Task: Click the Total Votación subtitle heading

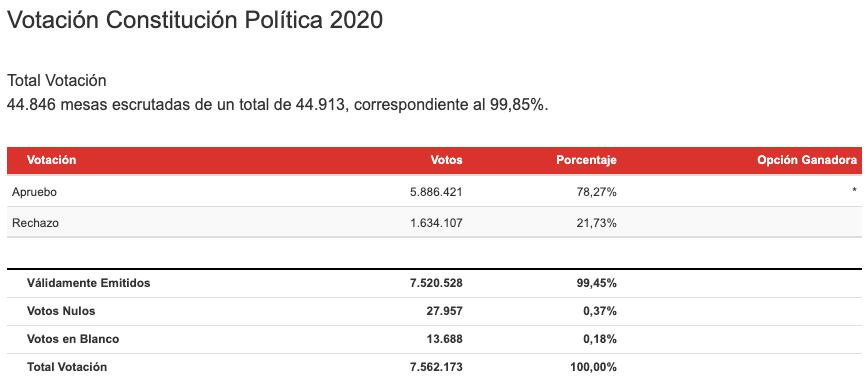Action: 56,81
